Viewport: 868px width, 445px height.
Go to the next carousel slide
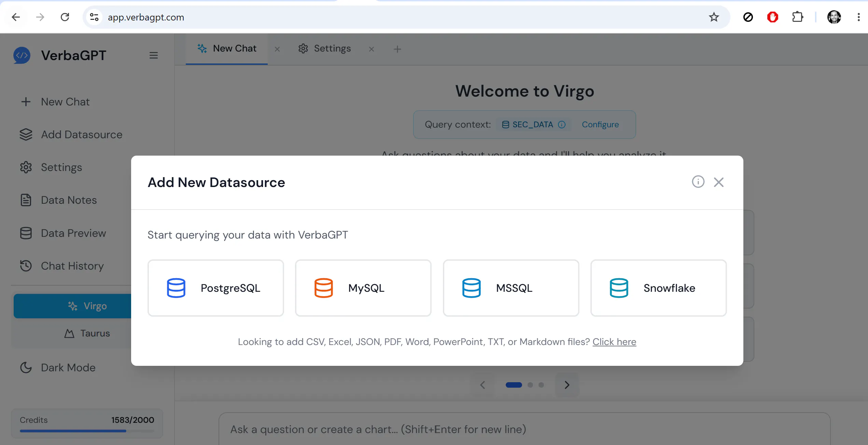567,385
